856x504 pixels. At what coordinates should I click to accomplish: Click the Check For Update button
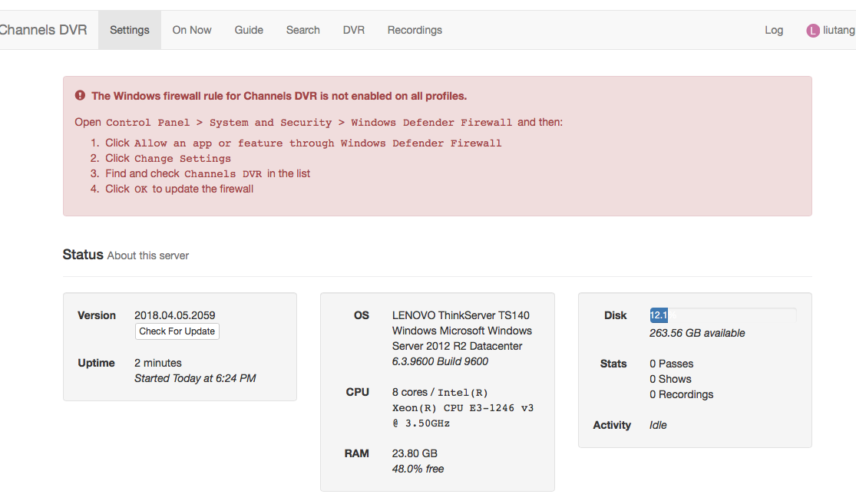pyautogui.click(x=177, y=331)
